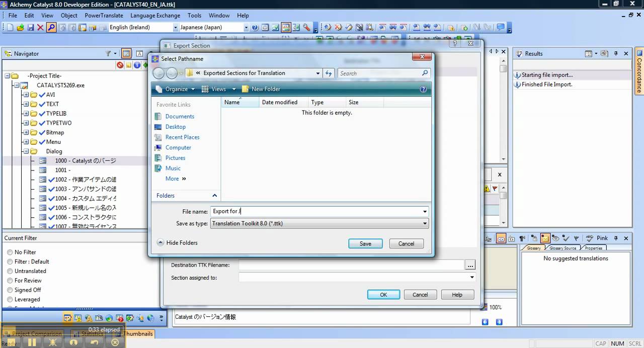Pin the Results panel
The width and height of the screenshot is (644, 348).
coord(616,53)
